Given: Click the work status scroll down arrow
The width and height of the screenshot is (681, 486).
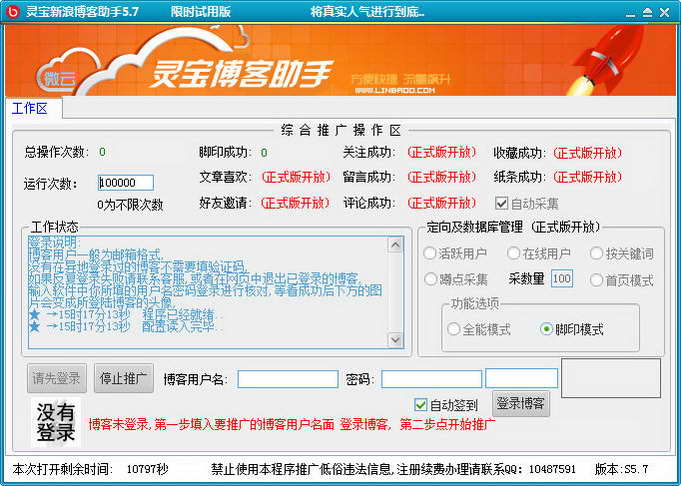Looking at the screenshot, I should click(395, 339).
